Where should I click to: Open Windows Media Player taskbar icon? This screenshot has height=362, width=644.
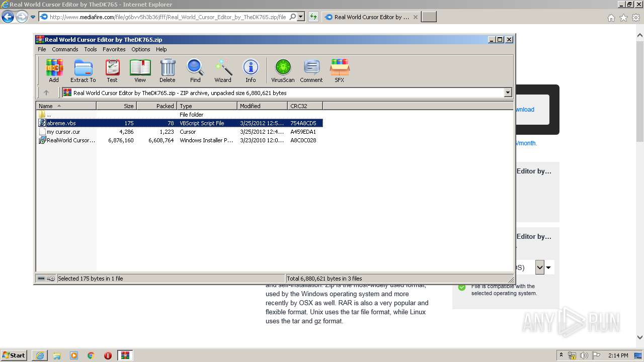click(x=74, y=355)
